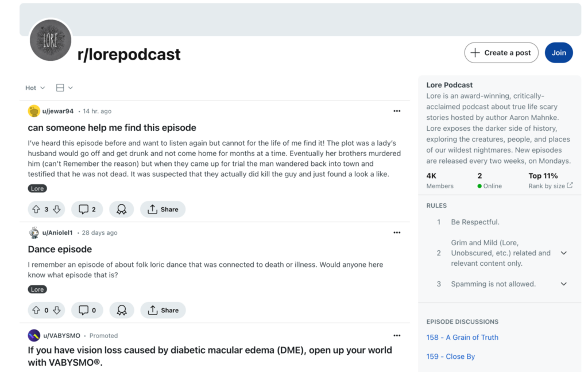Click the Create a post button
The width and height of the screenshot is (588, 372).
[x=501, y=53]
